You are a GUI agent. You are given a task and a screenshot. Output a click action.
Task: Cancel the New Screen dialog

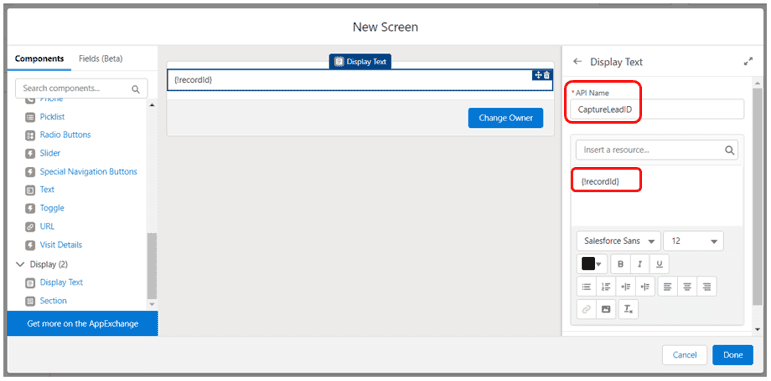coord(684,355)
